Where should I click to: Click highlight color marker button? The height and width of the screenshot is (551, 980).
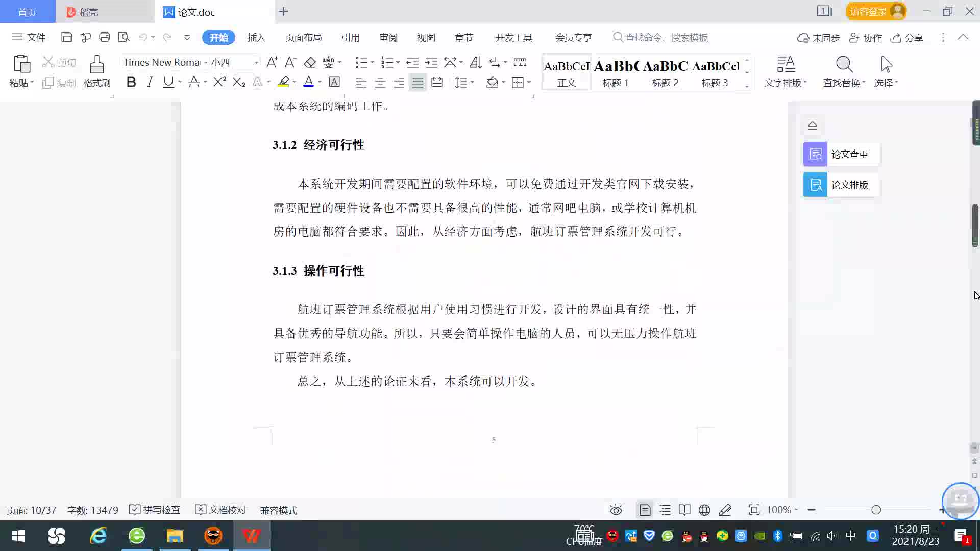click(x=284, y=82)
